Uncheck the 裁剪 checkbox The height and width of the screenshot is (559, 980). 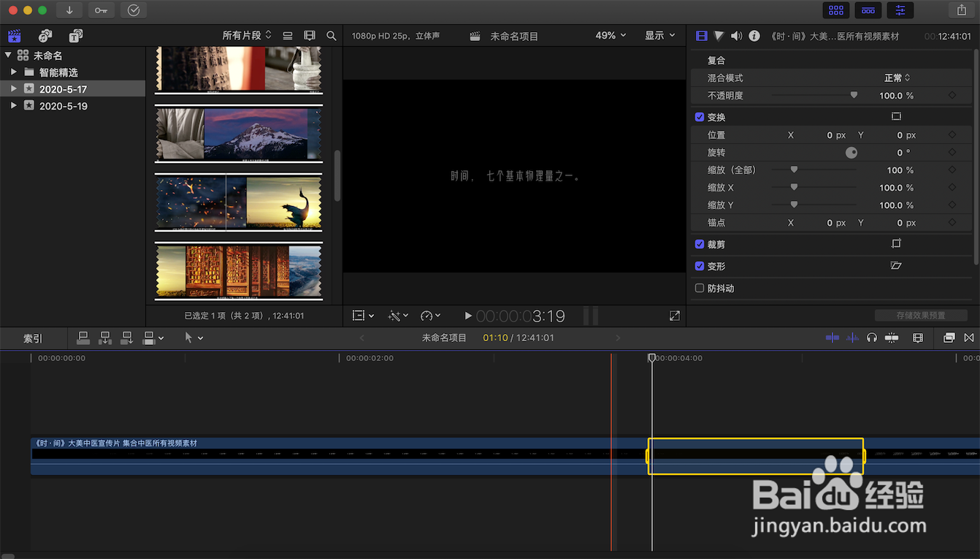coord(700,244)
